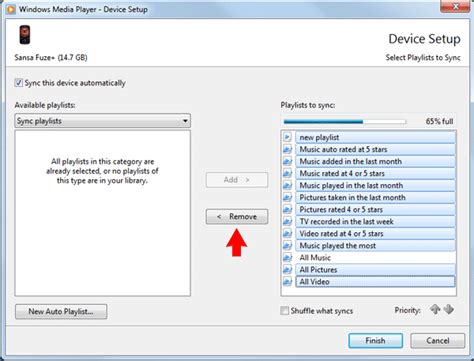The image size is (474, 361).
Task: Select 'Music auto rated at 5 stars'
Action: [x=375, y=149]
